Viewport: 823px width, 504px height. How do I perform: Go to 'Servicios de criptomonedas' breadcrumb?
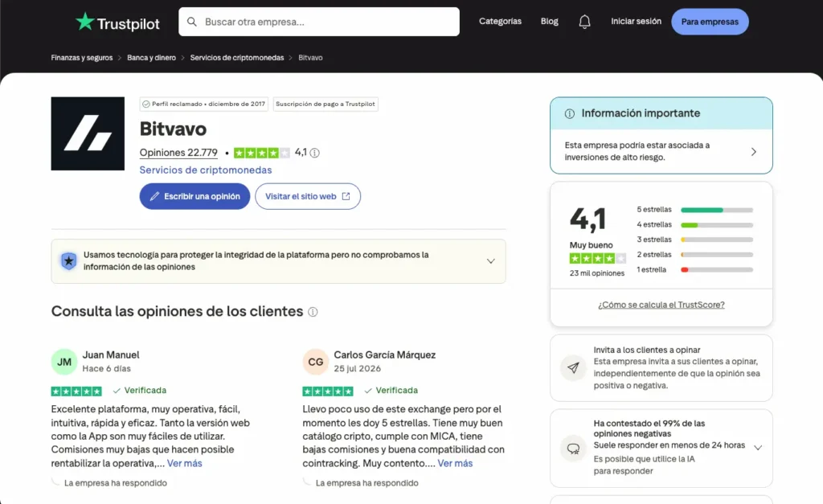tap(237, 58)
